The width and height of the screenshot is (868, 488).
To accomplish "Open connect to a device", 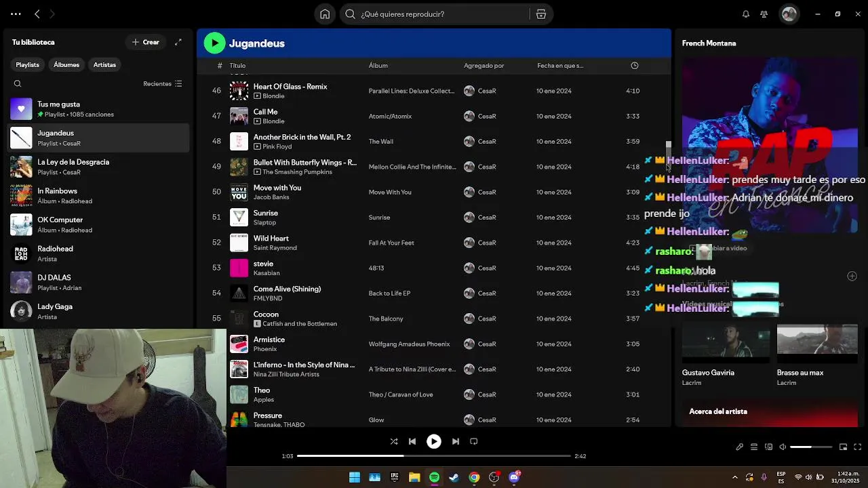I will click(768, 447).
